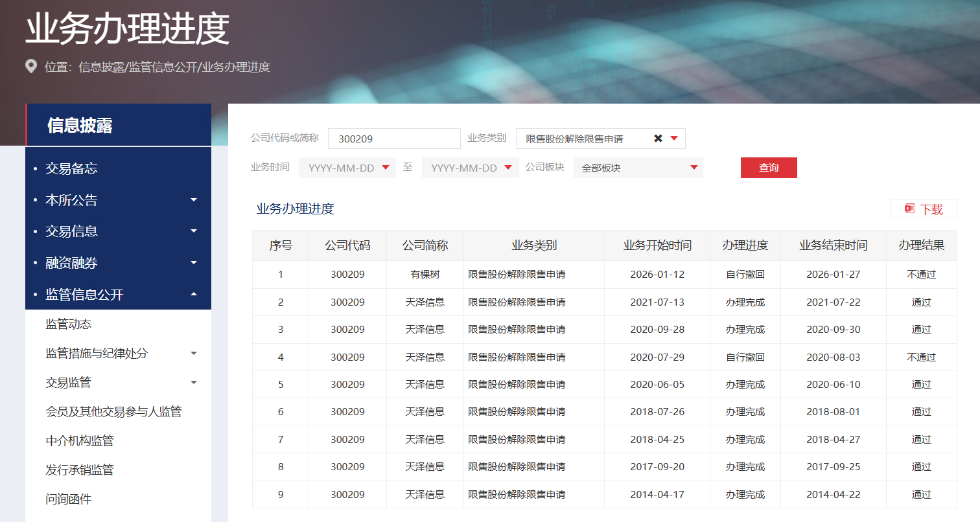
Task: Expand 监管措施与纪律处分 submenu arrow
Action: 193,354
